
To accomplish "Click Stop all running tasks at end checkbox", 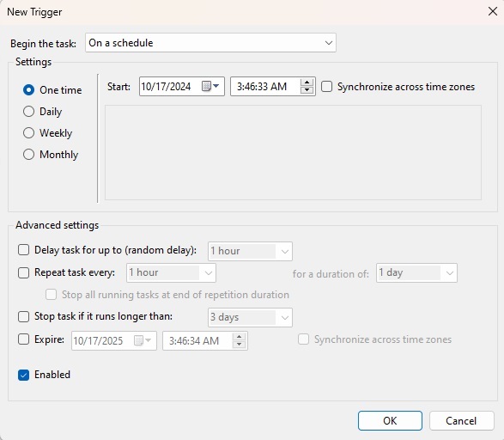I will pyautogui.click(x=52, y=294).
